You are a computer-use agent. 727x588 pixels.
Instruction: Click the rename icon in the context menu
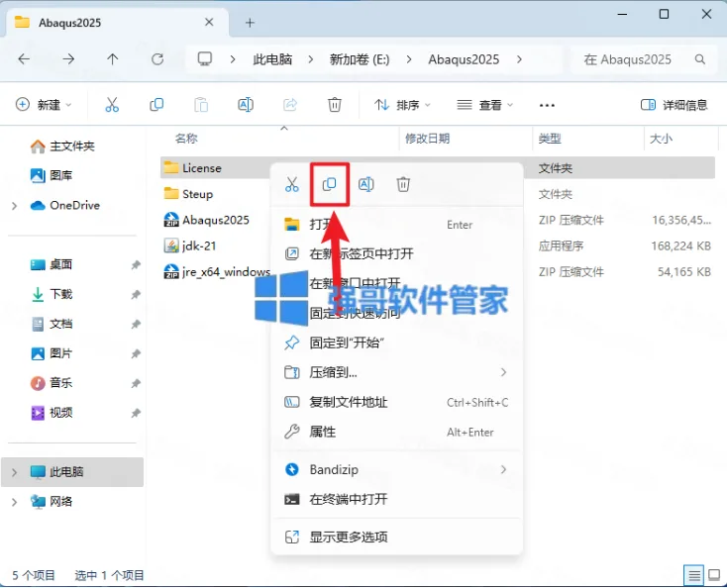[366, 184]
